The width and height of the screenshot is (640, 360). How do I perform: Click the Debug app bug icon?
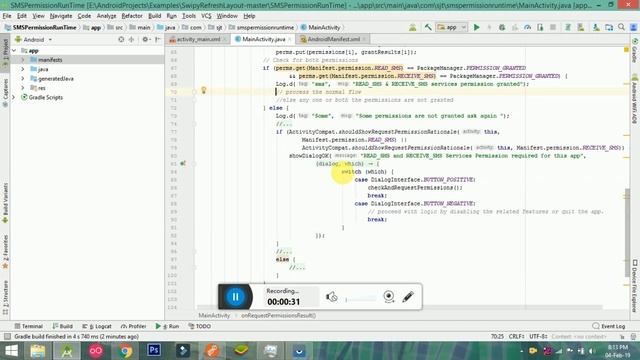pyautogui.click(x=502, y=27)
